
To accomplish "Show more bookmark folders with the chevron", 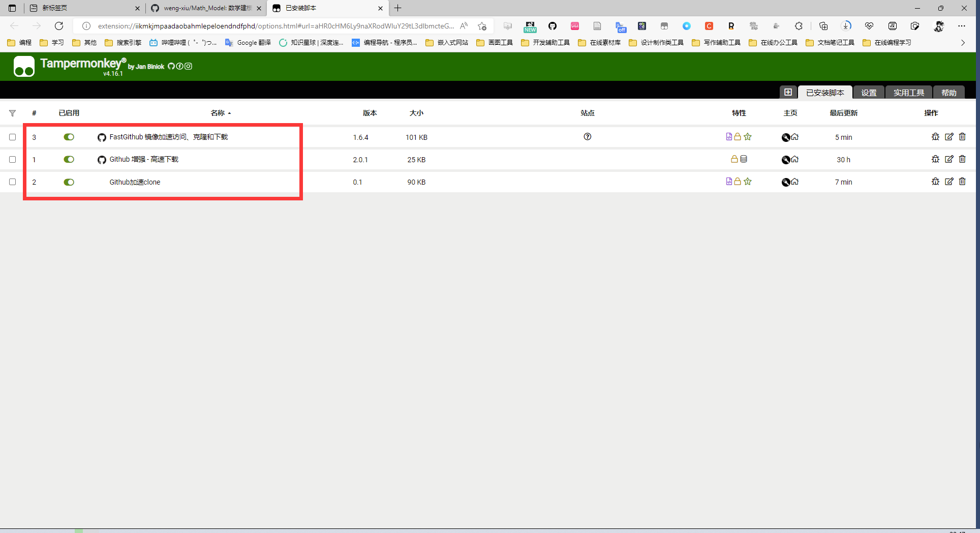I will [x=963, y=43].
